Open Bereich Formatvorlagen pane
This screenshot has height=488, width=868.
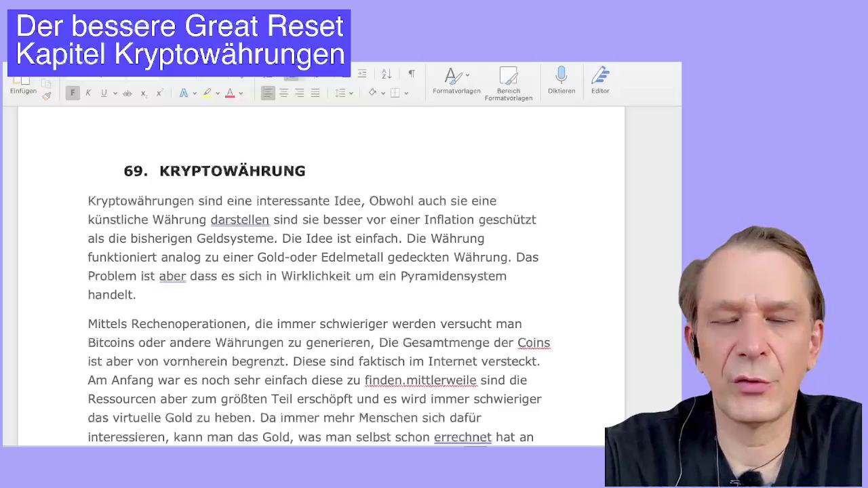pyautogui.click(x=509, y=83)
